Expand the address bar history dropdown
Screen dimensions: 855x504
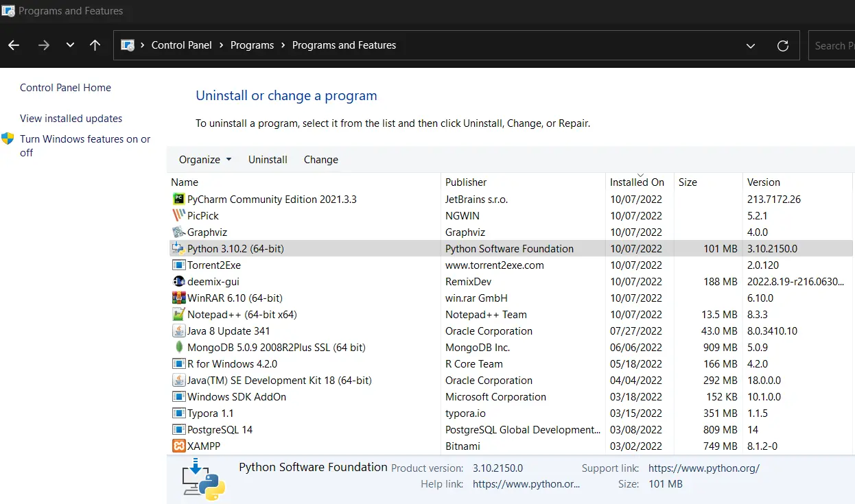[x=751, y=46]
